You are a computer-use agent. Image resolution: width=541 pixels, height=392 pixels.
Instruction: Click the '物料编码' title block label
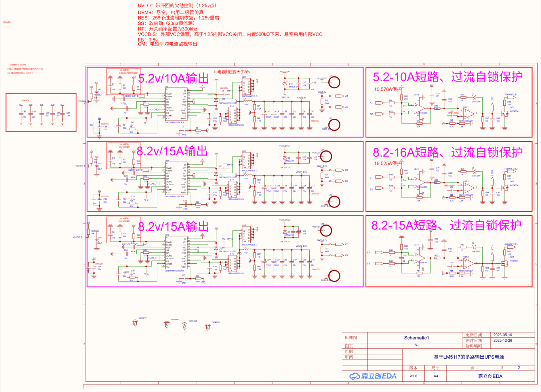point(474,346)
